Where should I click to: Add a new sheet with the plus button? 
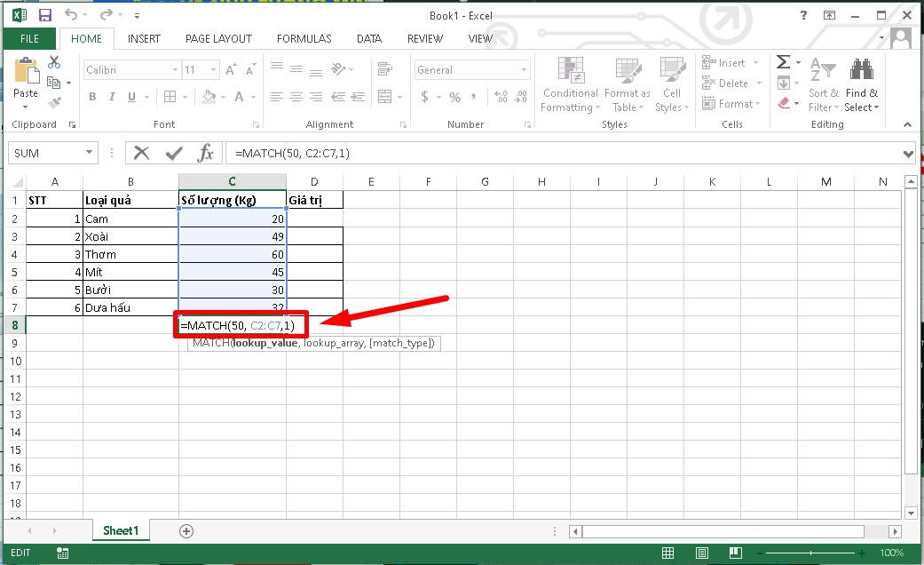186,530
